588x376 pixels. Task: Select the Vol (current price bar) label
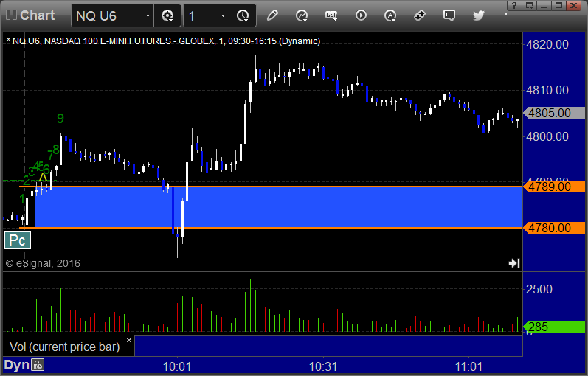(64, 347)
